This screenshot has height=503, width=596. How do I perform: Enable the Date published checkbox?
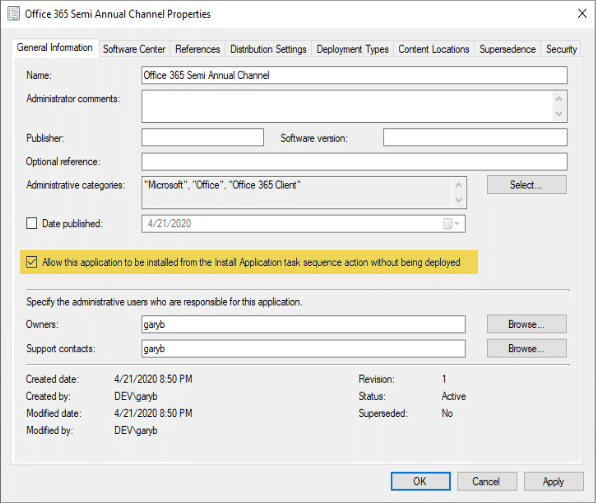coord(32,223)
